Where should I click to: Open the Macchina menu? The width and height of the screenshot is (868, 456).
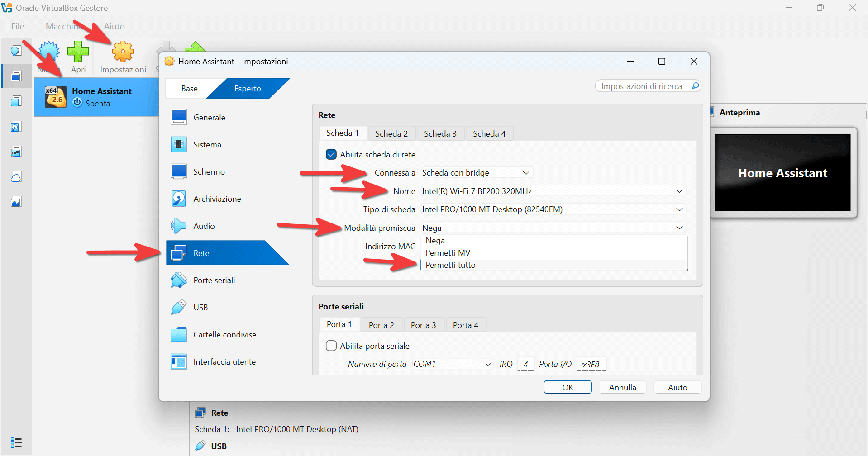[64, 26]
